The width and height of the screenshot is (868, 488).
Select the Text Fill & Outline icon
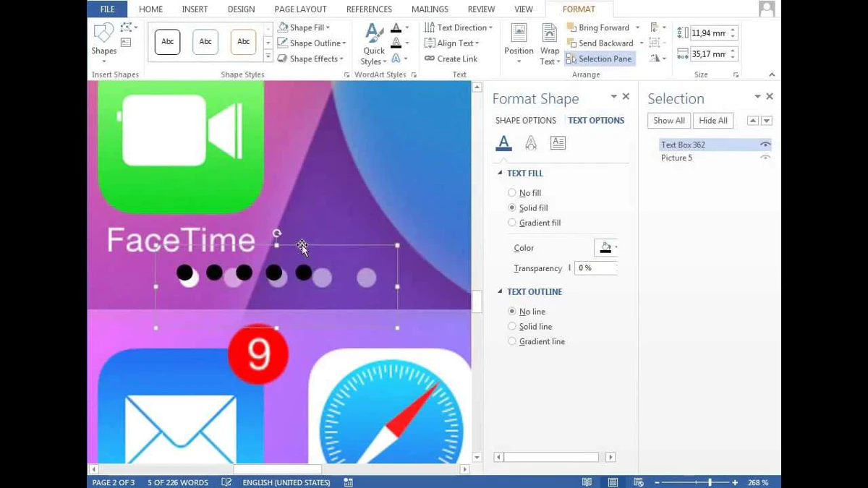(503, 142)
